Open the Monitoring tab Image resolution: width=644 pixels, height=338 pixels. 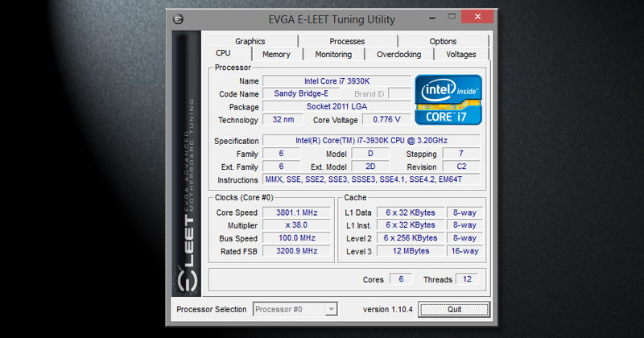[333, 54]
